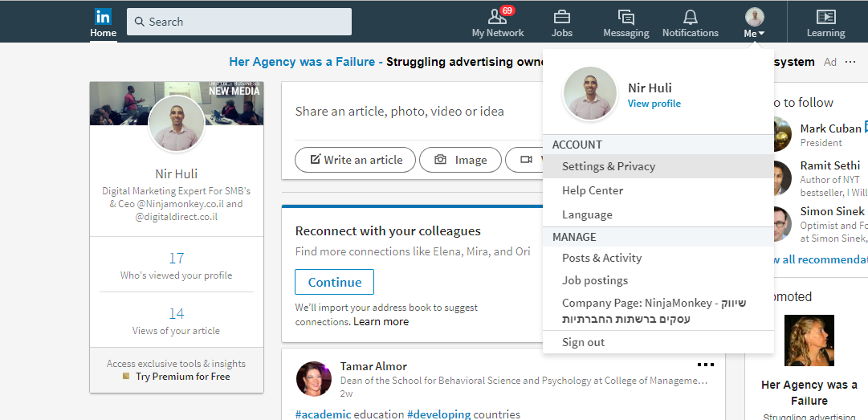
Task: Click the three-dot menu on Tamar Almor's post
Action: click(x=705, y=365)
